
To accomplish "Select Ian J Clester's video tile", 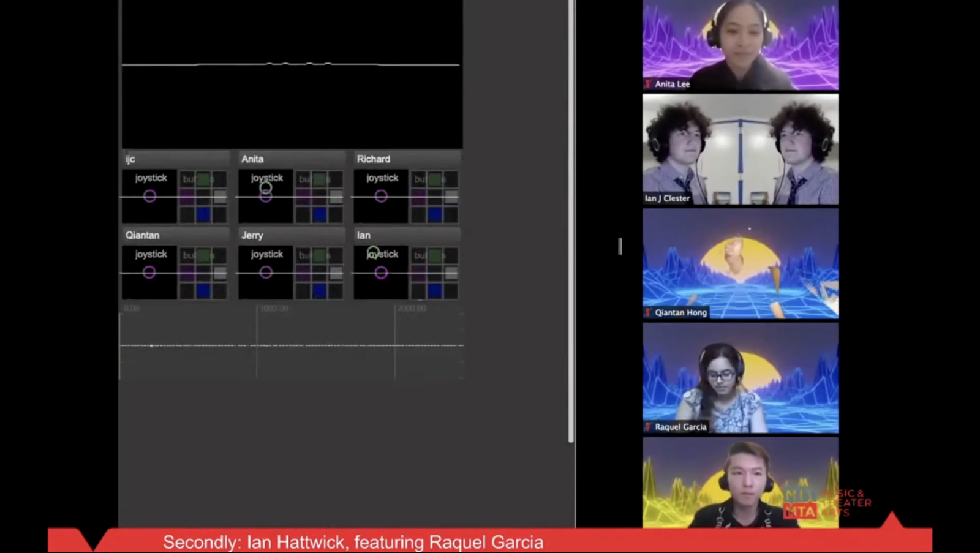I will point(740,149).
